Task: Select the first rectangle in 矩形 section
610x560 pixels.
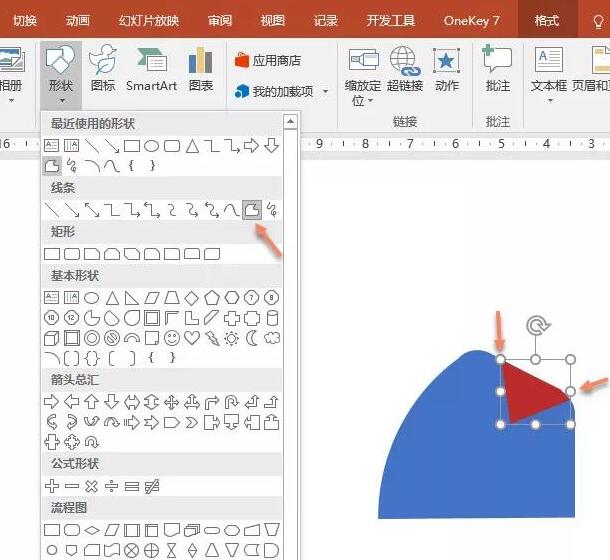Action: point(52,254)
